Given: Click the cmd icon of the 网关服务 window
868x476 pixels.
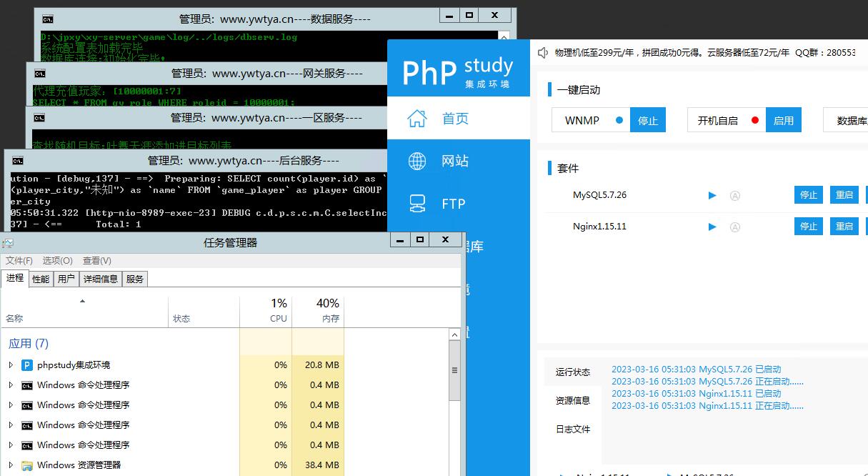Looking at the screenshot, I should click(x=40, y=73).
